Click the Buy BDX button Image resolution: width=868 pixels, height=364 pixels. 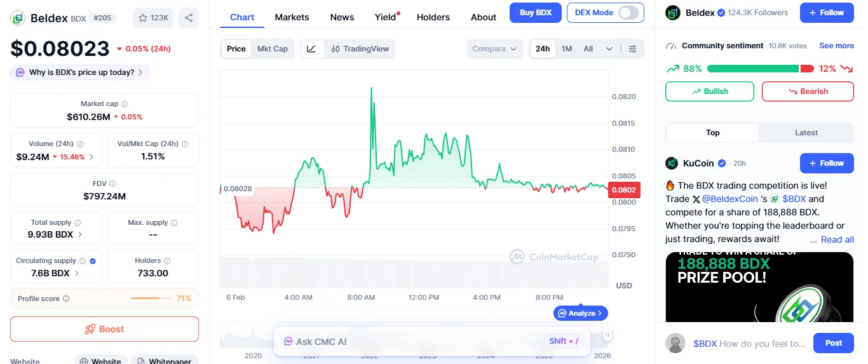pyautogui.click(x=536, y=13)
